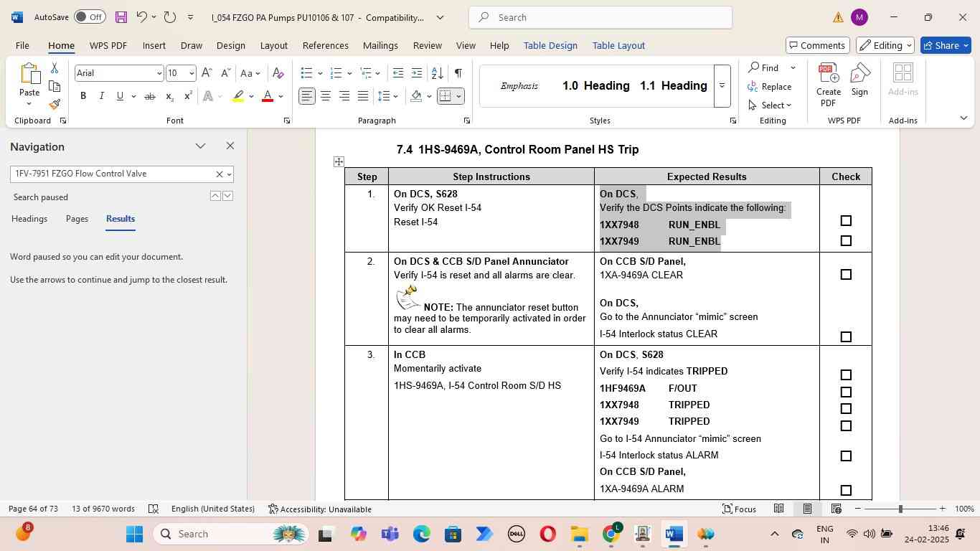Apply the red font color

268,96
